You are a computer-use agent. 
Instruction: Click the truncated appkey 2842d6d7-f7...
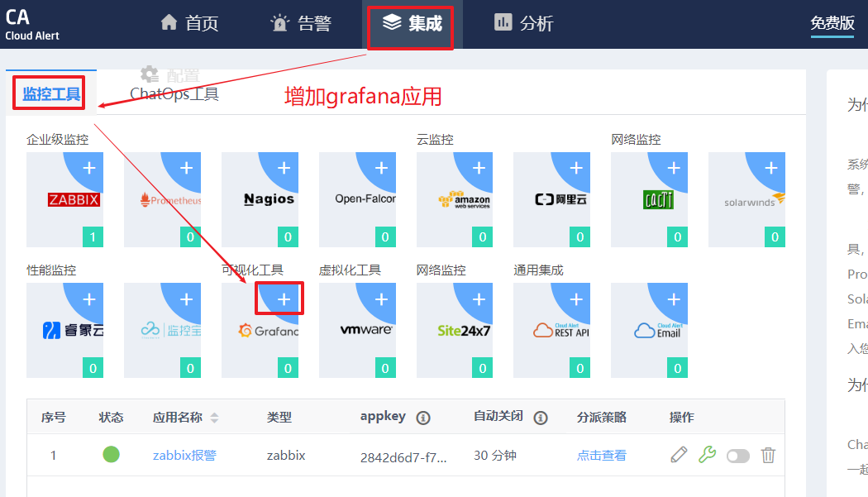403,457
